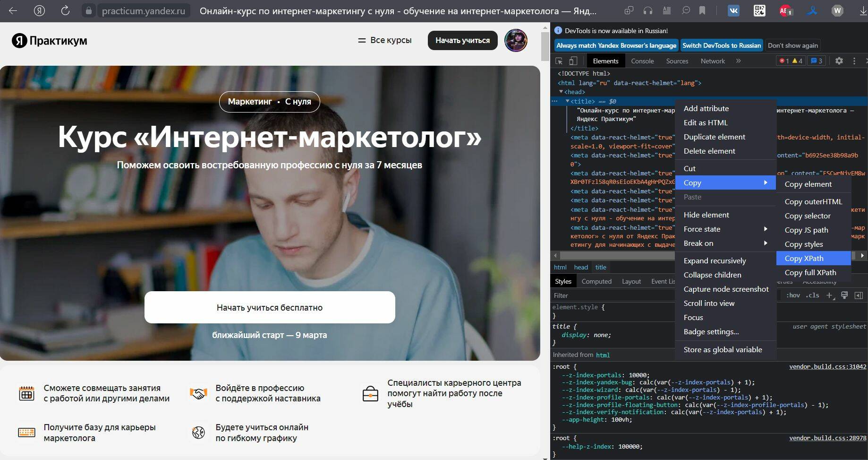Click the headphones read-aloud icon
868x460 pixels.
tap(648, 10)
